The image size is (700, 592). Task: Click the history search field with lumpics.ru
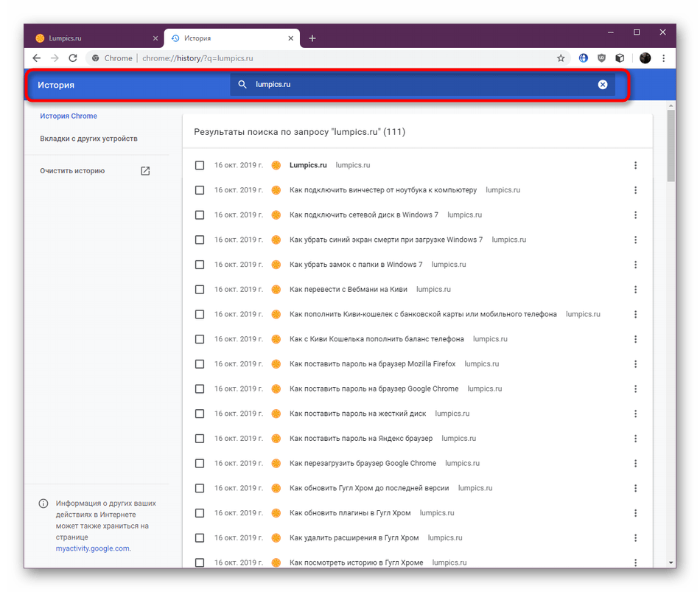422,85
